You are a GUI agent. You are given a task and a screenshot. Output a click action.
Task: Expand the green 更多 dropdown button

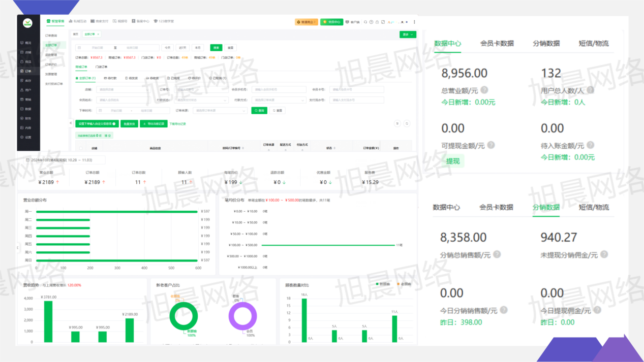tap(408, 35)
